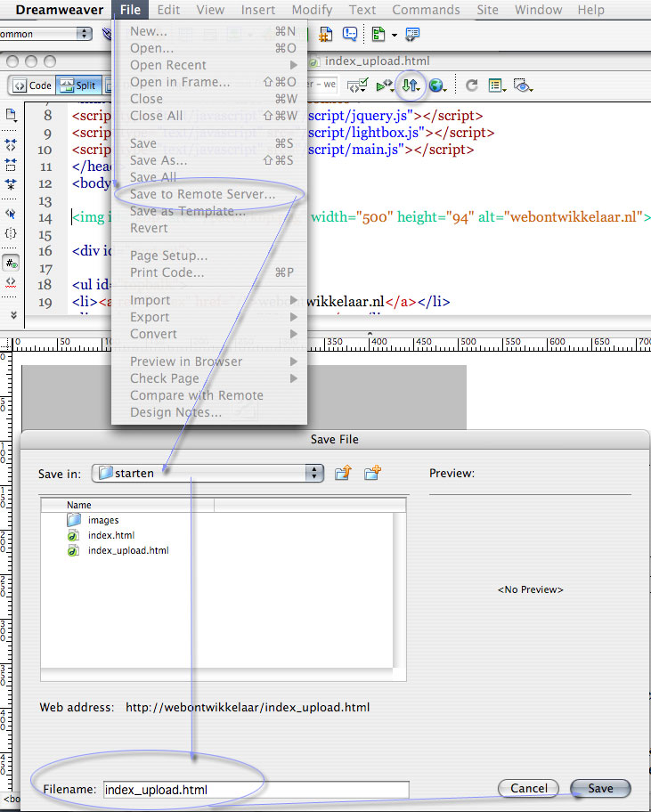Open the Visual Aids eye icon
The height and width of the screenshot is (812, 651).
tap(523, 85)
